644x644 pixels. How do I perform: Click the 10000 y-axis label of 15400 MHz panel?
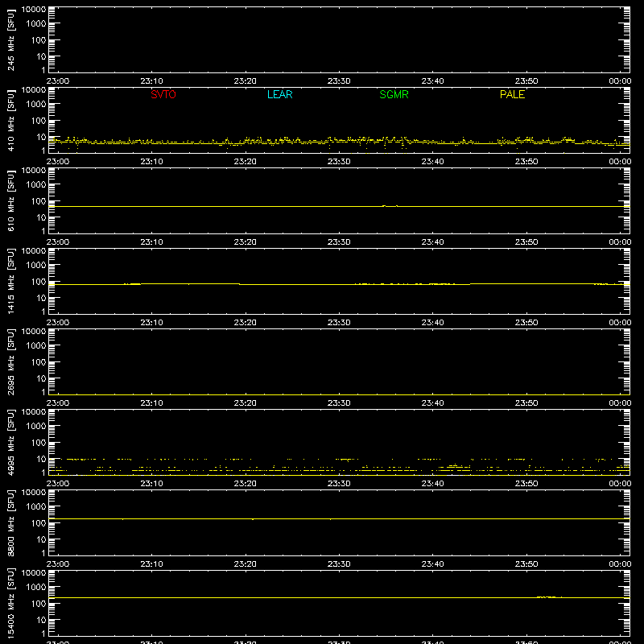[x=34, y=573]
